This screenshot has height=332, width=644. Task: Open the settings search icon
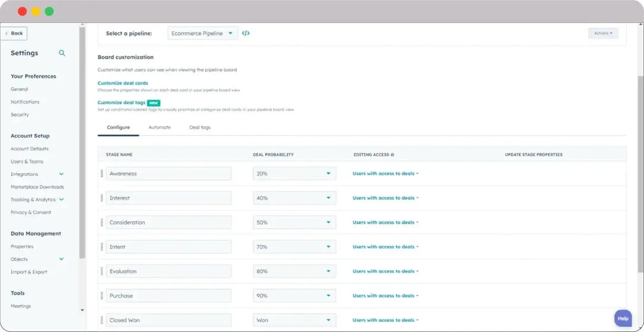62,53
